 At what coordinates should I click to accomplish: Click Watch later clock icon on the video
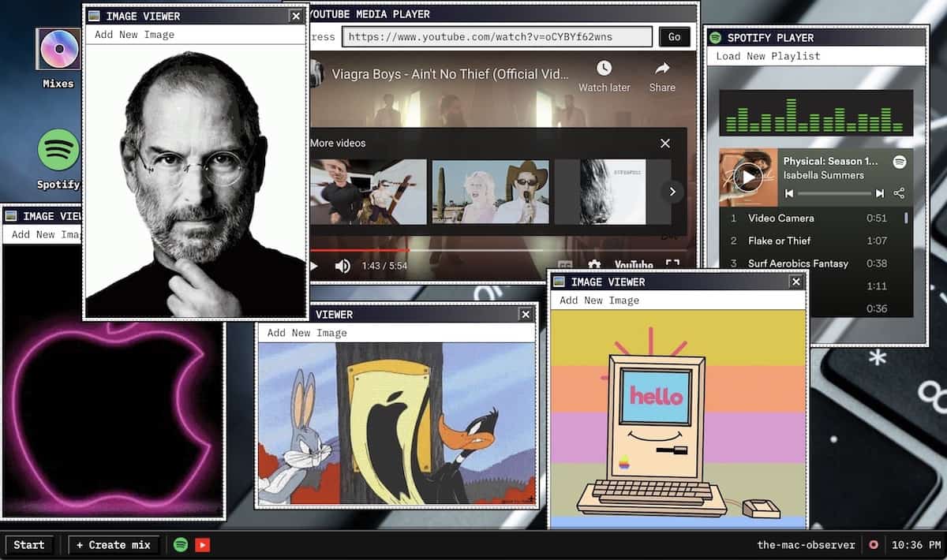tap(604, 68)
